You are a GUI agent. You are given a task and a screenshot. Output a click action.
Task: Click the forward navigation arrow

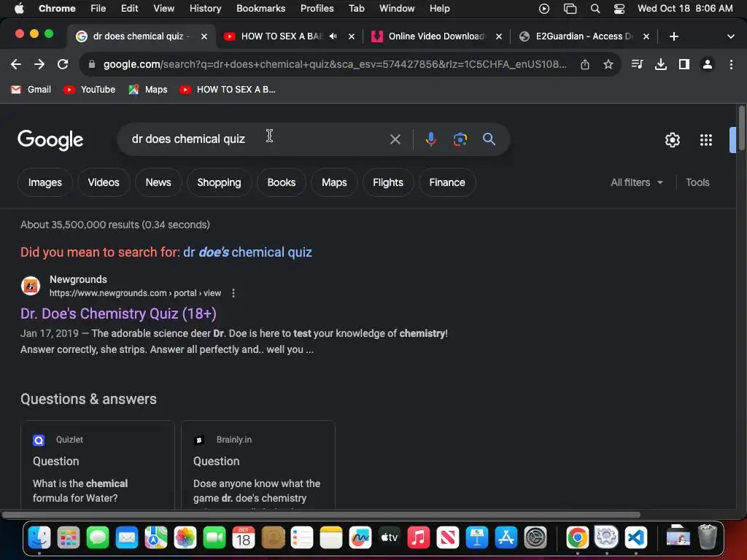click(x=39, y=64)
